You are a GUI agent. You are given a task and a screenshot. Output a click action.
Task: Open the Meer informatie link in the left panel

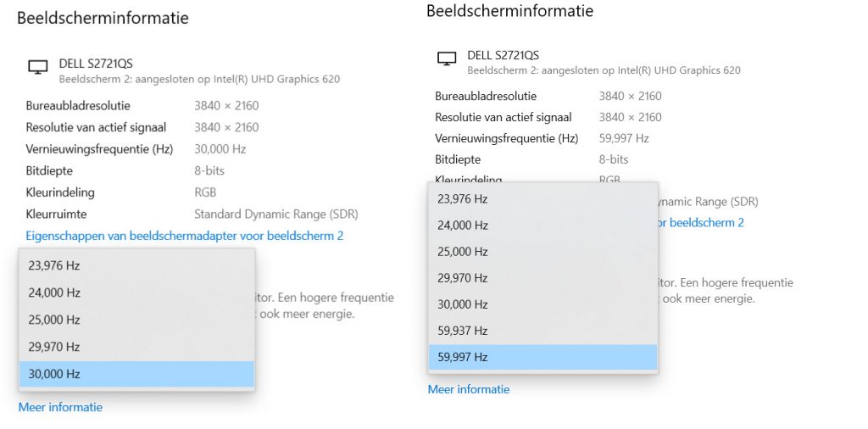pyautogui.click(x=60, y=407)
